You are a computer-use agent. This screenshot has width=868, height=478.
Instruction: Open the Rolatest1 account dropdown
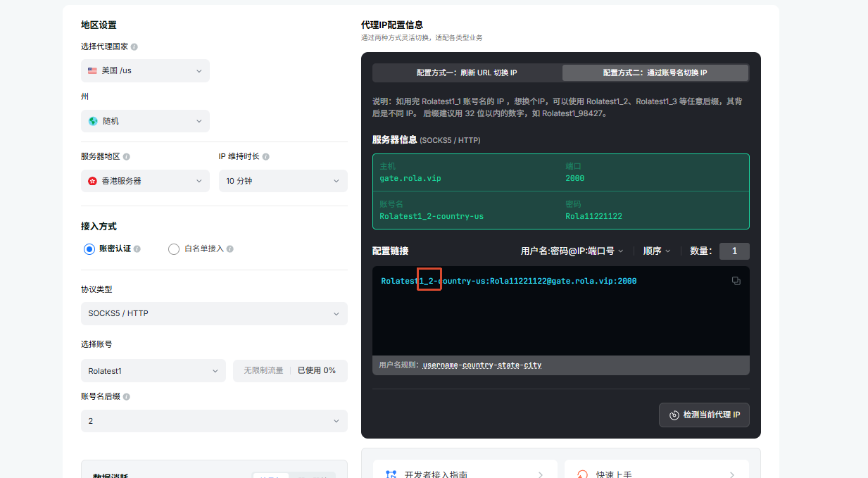[153, 370]
